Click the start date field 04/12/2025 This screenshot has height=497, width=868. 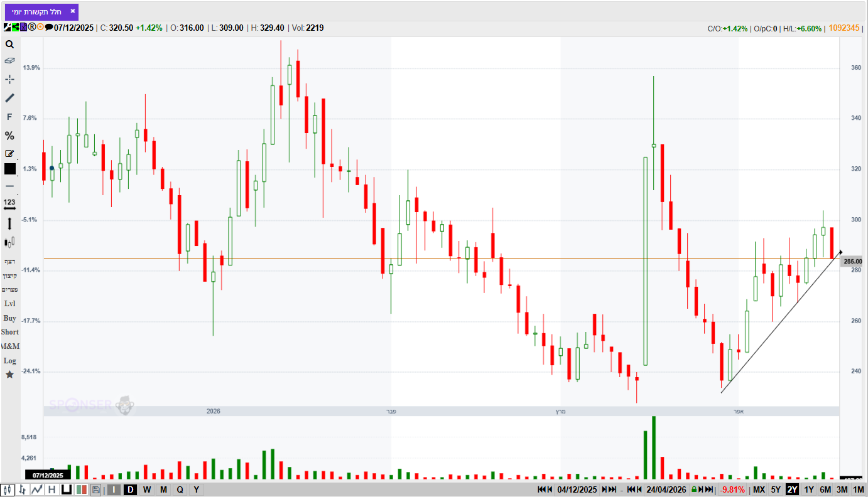[x=577, y=489]
